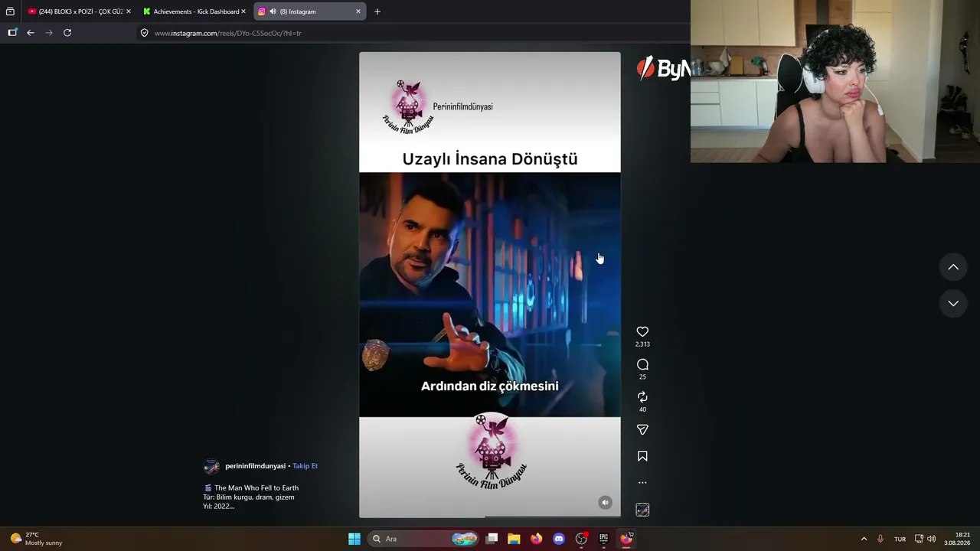Open the reel's audio thumbnail
This screenshot has width=980, height=551.
tap(642, 510)
